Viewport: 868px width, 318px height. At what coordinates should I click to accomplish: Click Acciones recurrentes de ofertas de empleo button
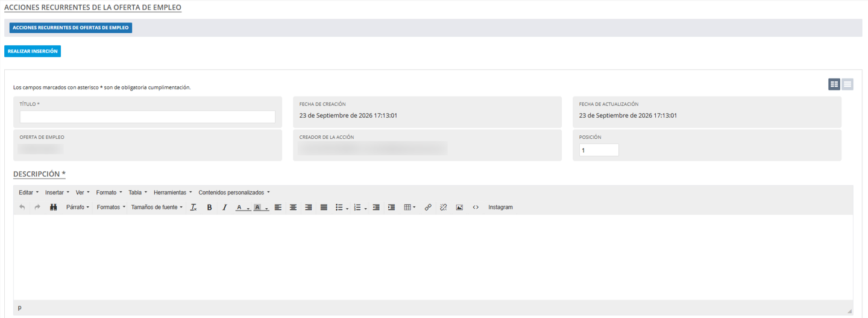71,28
